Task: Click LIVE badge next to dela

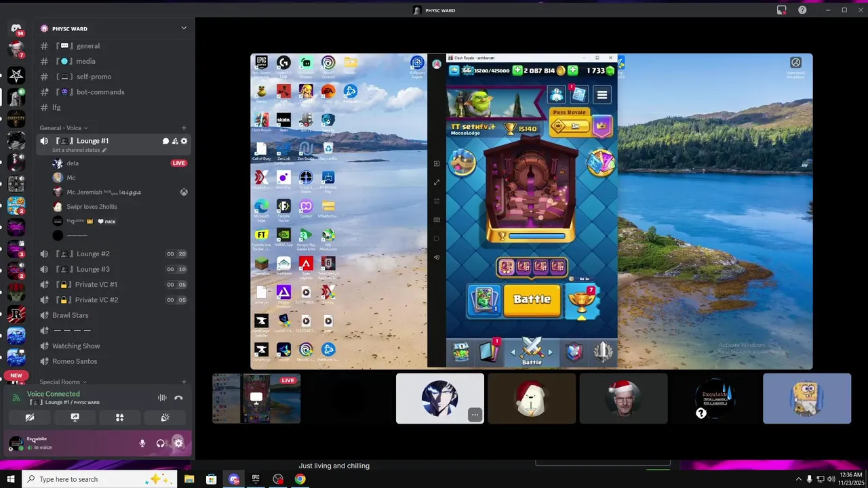Action: click(x=179, y=163)
